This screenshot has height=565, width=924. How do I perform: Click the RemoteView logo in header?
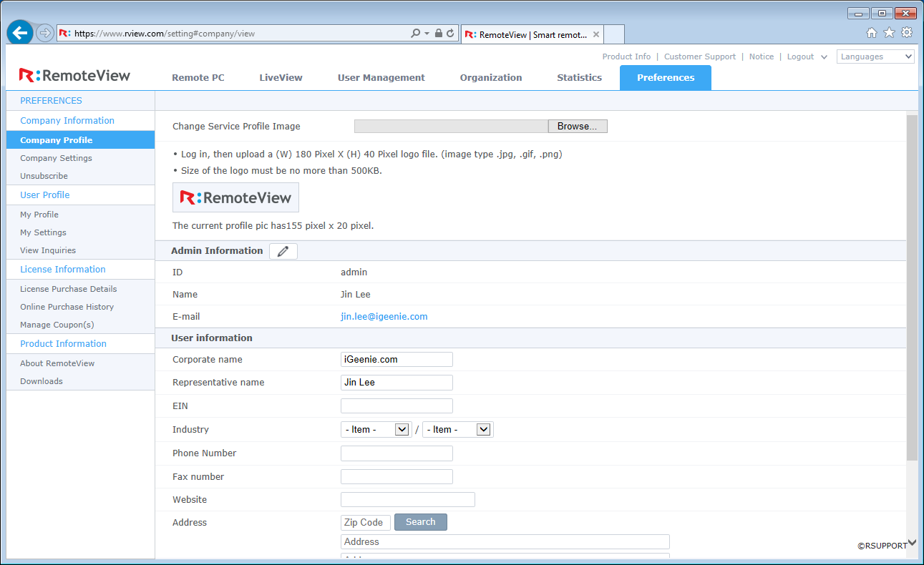[x=75, y=75]
